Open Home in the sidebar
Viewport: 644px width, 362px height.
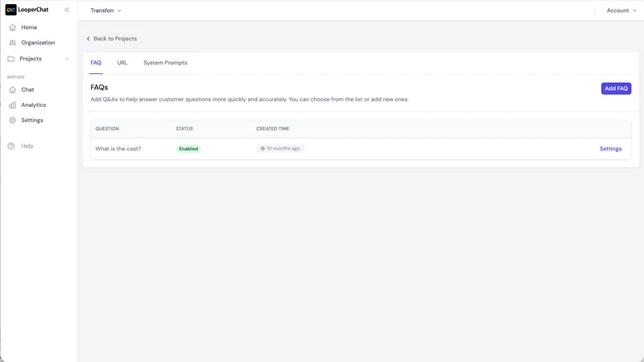29,27
